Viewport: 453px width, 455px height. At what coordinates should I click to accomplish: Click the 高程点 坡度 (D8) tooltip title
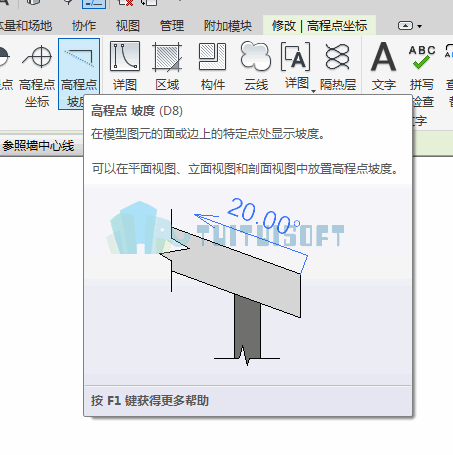pyautogui.click(x=137, y=111)
